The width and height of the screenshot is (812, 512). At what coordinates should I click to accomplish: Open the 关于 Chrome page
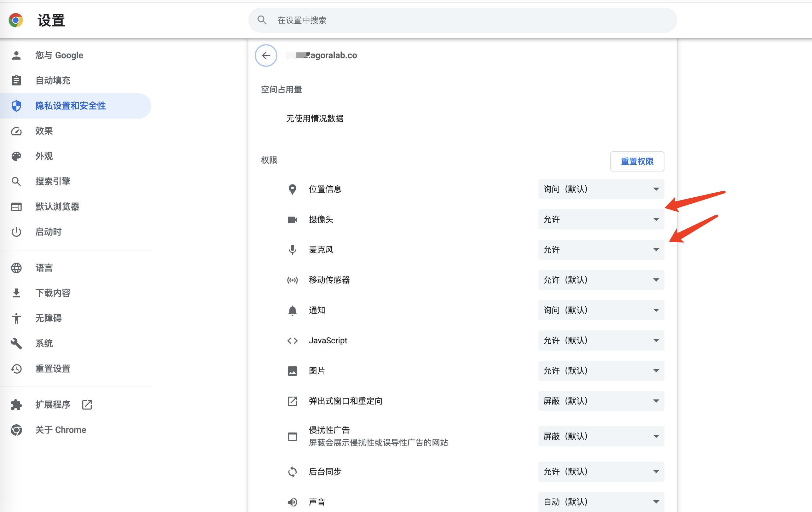click(76, 430)
